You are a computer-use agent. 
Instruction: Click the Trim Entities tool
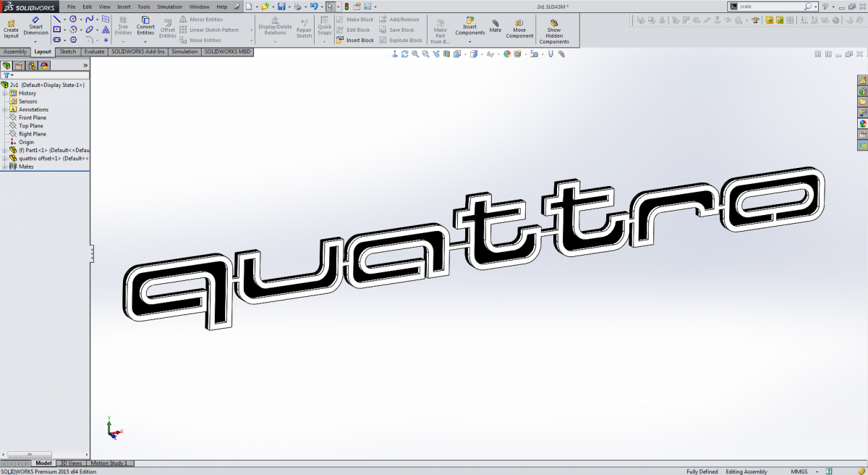[123, 28]
